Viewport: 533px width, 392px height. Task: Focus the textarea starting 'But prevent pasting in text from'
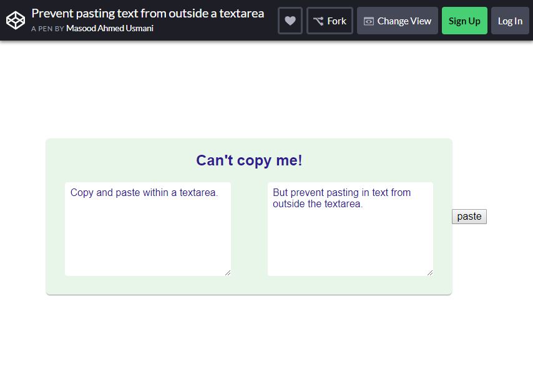point(350,229)
